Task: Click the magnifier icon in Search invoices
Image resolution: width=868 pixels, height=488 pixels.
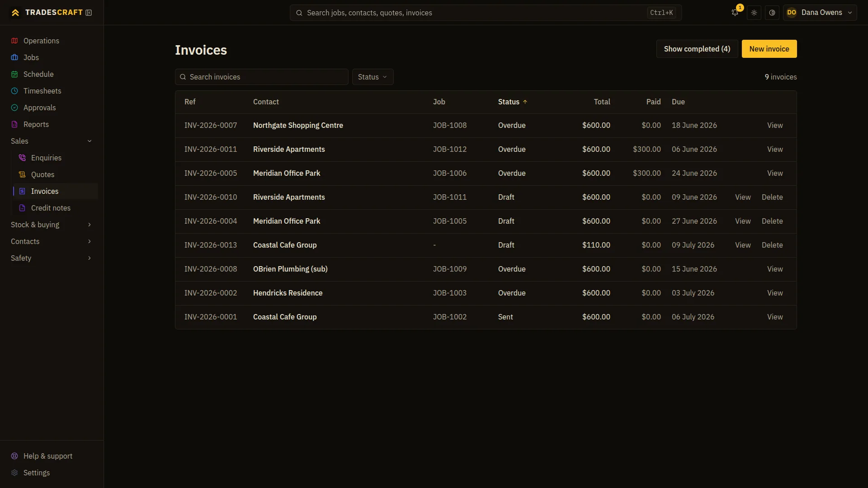Action: [x=183, y=77]
